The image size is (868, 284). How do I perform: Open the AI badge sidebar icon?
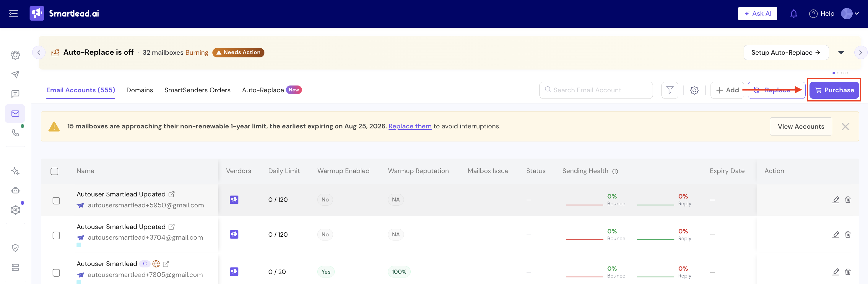tap(15, 210)
